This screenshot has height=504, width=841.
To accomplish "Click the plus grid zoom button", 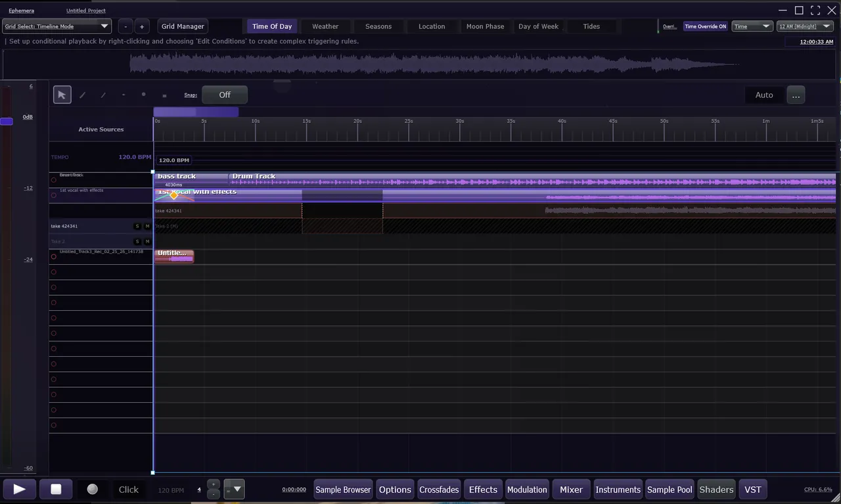I will click(141, 26).
